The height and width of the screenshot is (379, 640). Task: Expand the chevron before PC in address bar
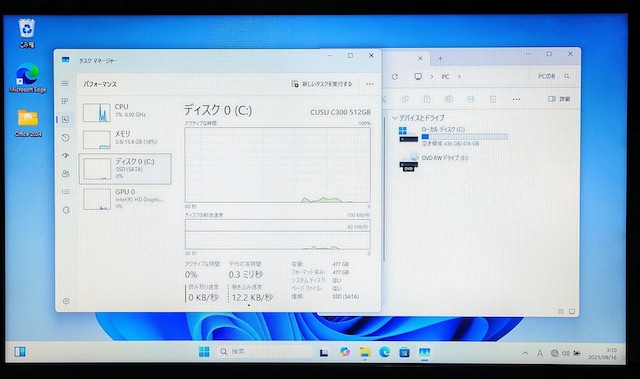click(432, 77)
